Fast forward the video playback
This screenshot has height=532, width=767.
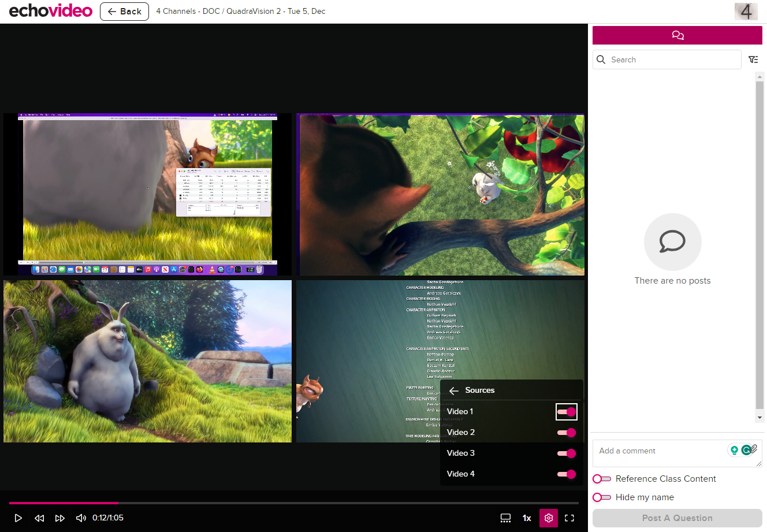(59, 518)
